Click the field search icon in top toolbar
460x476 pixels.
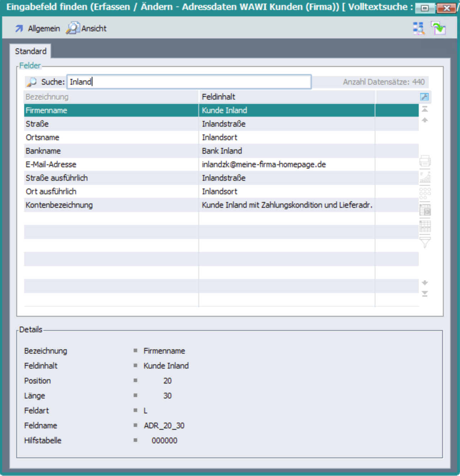[419, 28]
